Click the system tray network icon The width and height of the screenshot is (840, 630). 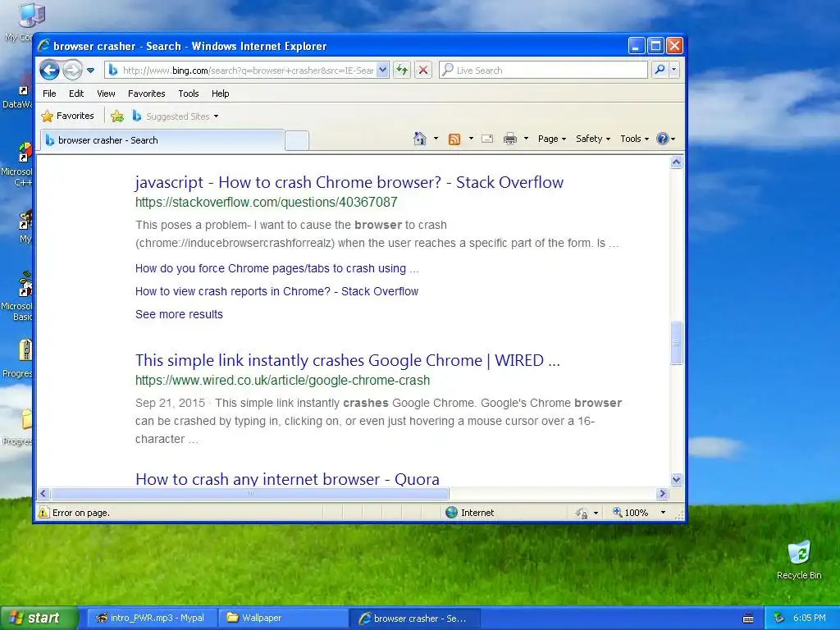[x=778, y=619]
